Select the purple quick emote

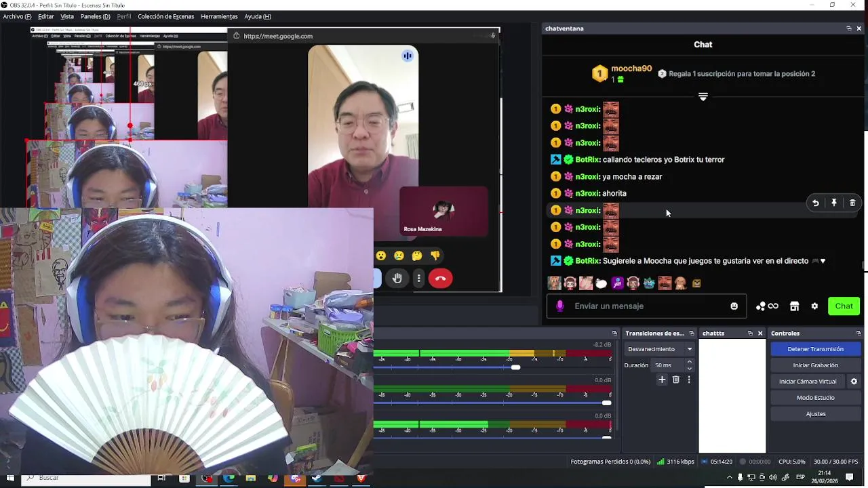tap(617, 283)
